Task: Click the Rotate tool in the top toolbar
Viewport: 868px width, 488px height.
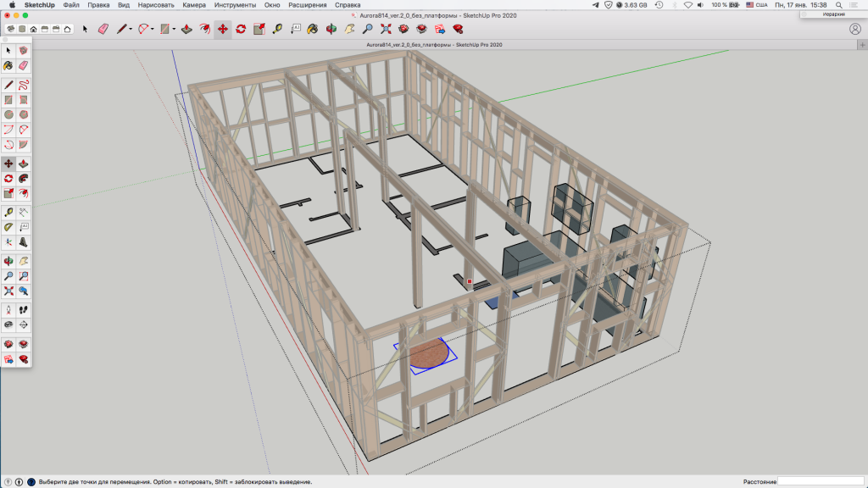Action: 241,29
